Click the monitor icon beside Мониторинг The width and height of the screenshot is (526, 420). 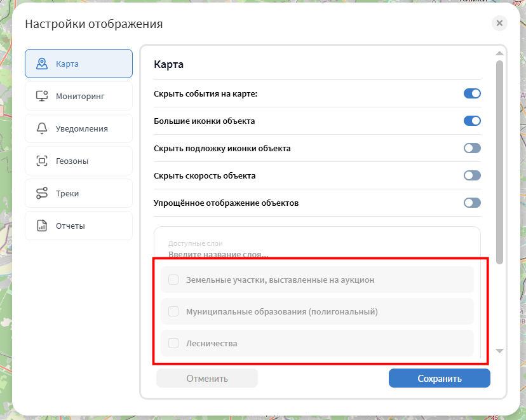pyautogui.click(x=42, y=97)
